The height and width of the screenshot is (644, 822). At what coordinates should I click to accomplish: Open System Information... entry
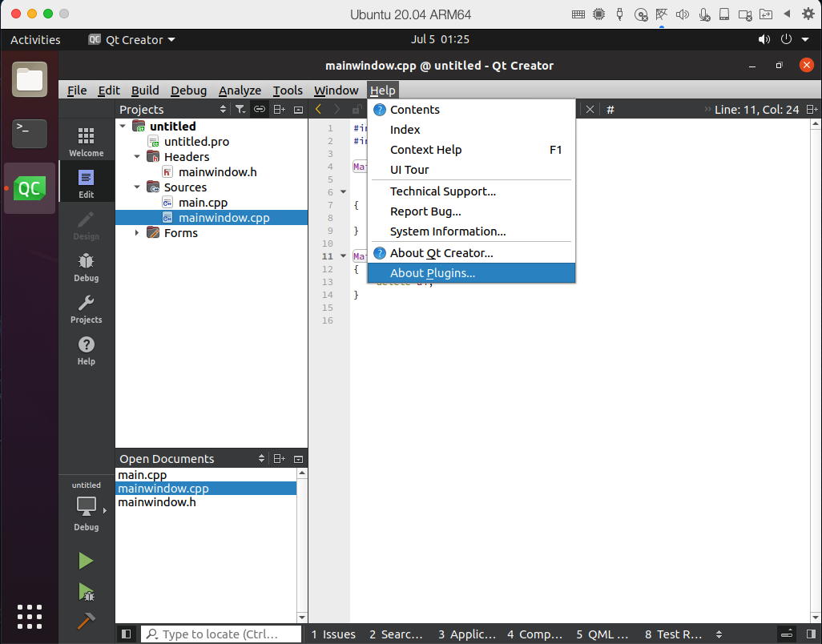pyautogui.click(x=471, y=231)
